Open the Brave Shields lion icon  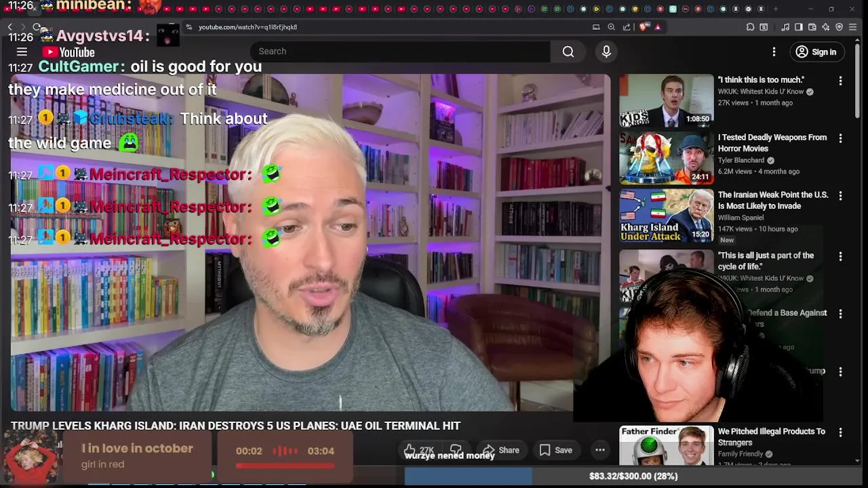644,27
